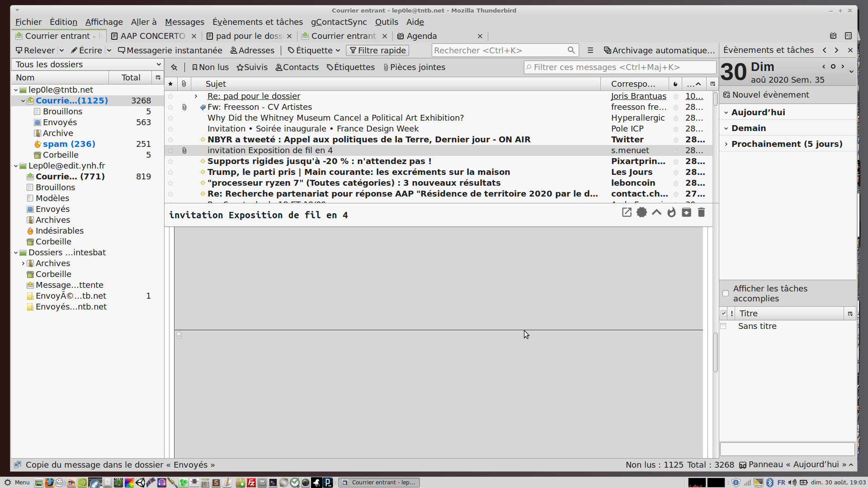Viewport: 868px width, 488px height.
Task: Toggle star on invitation Exposition message
Action: tap(170, 150)
